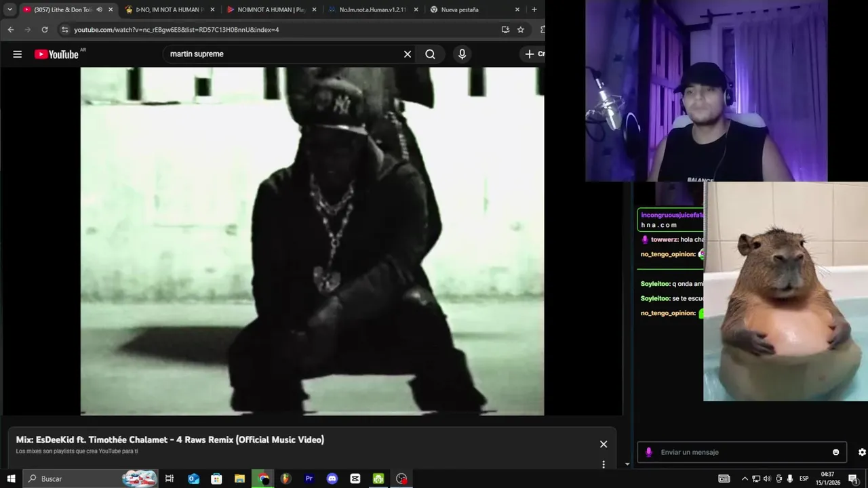Open site info icon in address bar
Image resolution: width=868 pixels, height=488 pixels.
64,30
